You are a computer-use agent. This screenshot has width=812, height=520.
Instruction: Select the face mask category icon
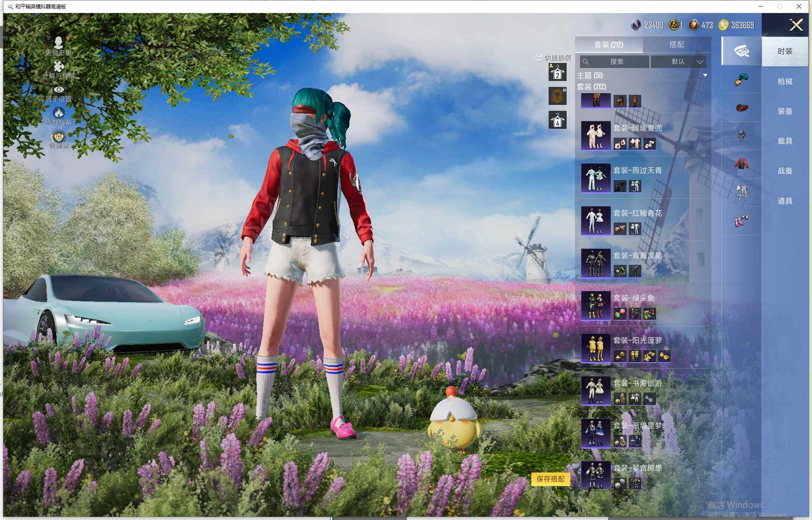coord(741,136)
